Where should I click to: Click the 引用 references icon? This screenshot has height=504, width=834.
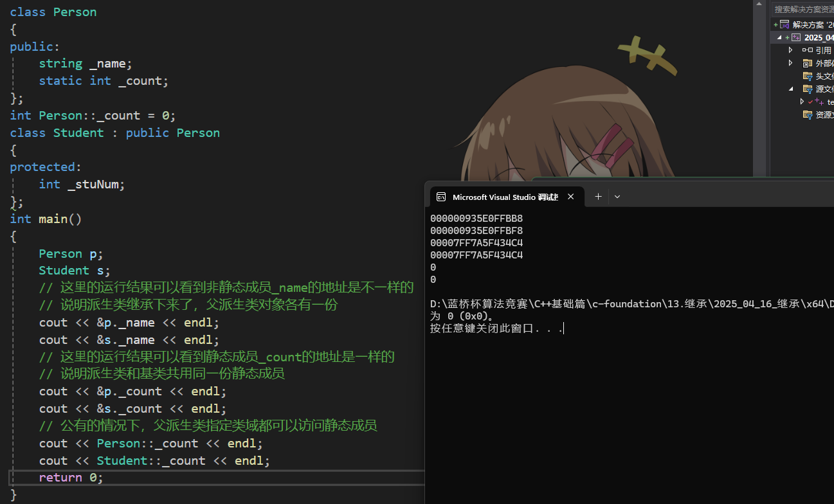pos(808,50)
